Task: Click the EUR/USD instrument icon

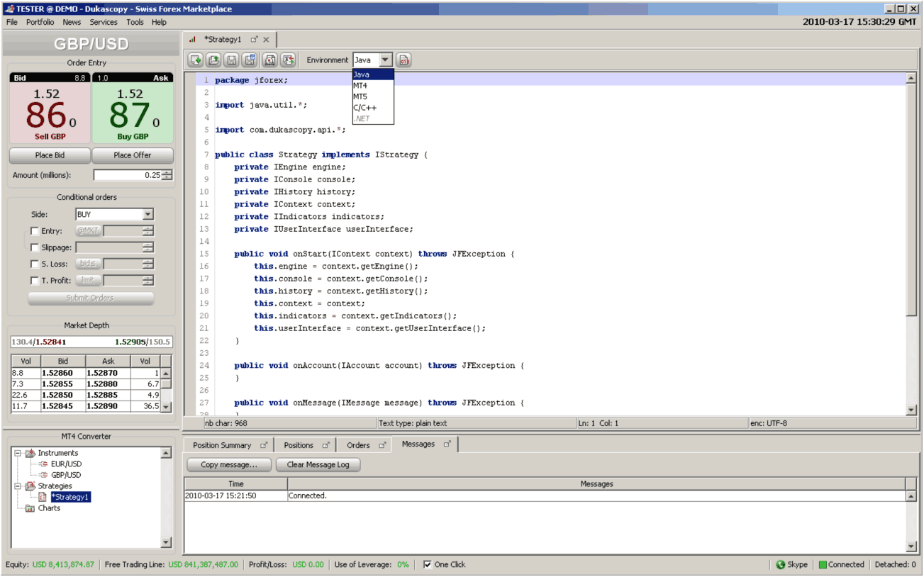Action: [x=43, y=464]
